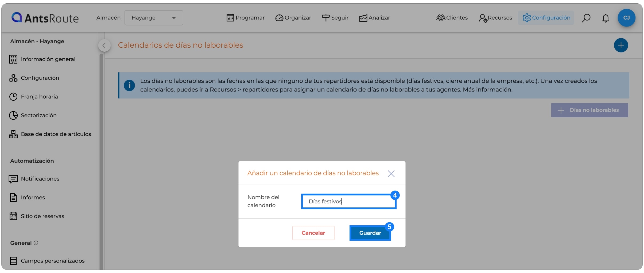Click the 'Almacén - Hayange' sidebar heading
Screen dimensions: 644x273
click(37, 41)
